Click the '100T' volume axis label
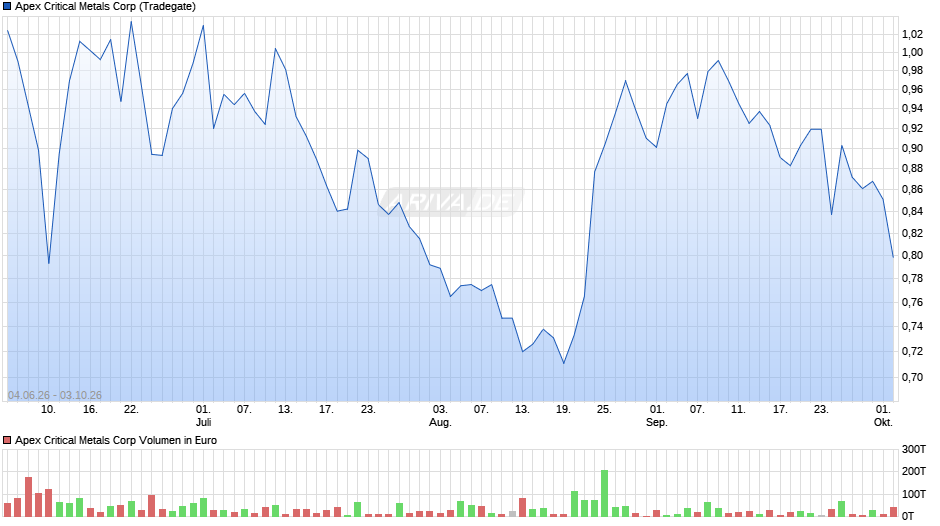940x526 pixels. (914, 494)
